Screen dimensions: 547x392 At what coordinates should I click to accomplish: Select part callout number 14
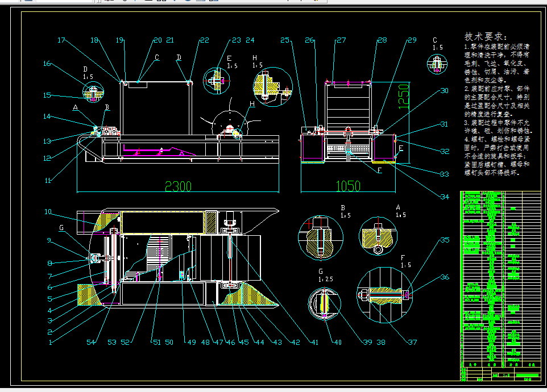pos(47,116)
